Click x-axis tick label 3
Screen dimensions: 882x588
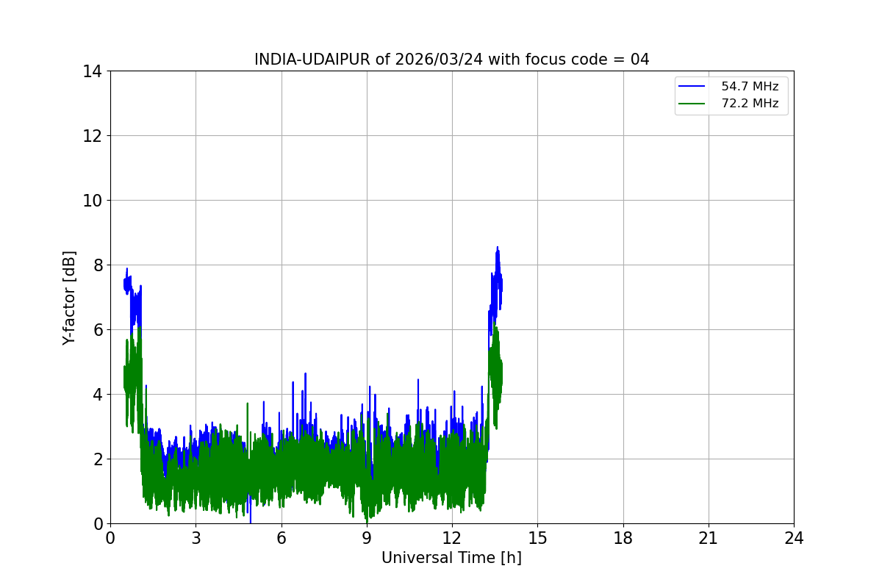pos(196,538)
